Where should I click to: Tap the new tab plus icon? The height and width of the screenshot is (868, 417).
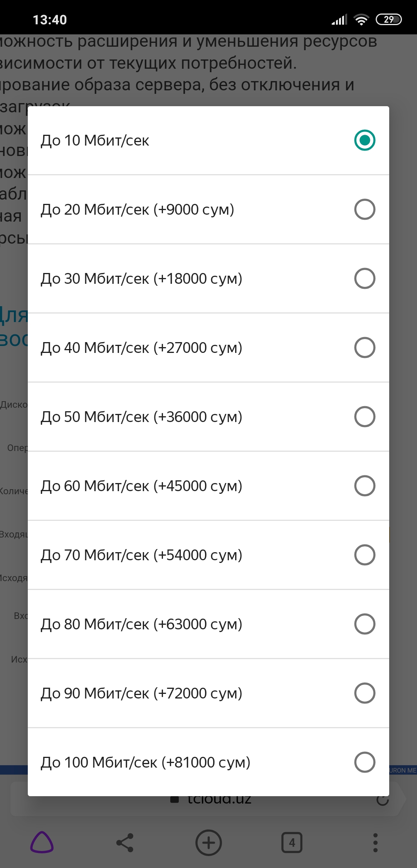(x=208, y=843)
